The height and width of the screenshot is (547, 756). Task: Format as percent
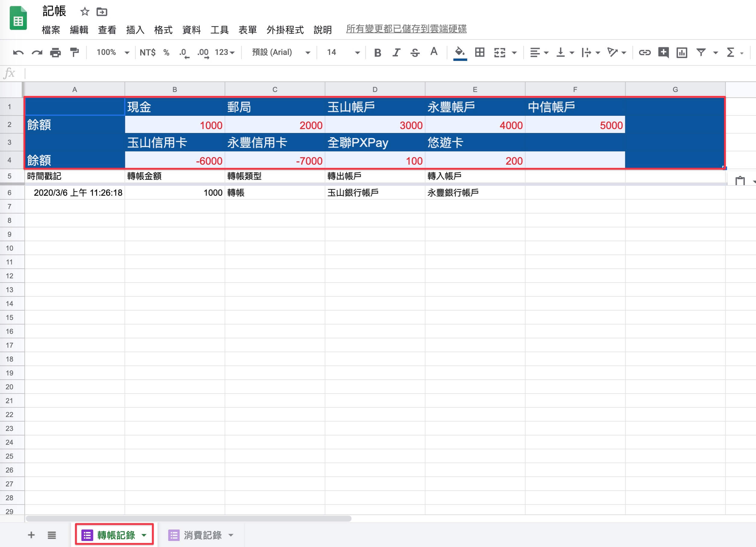coord(166,52)
